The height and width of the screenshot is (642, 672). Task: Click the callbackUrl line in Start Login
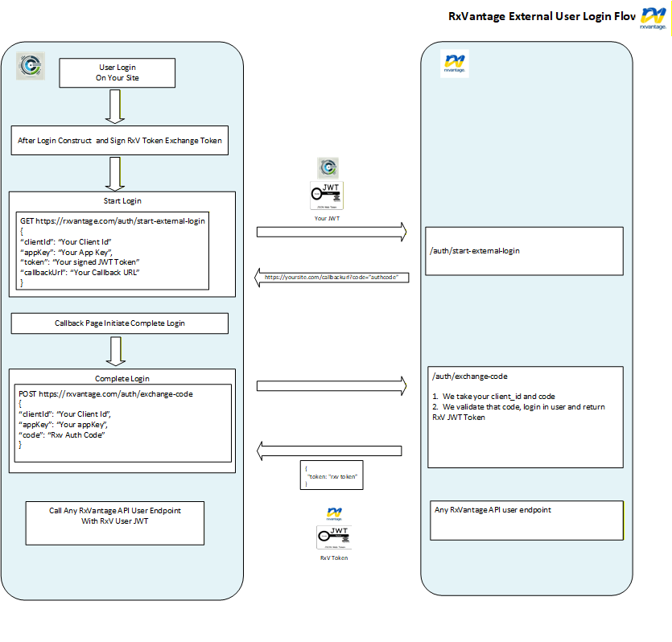tap(80, 273)
